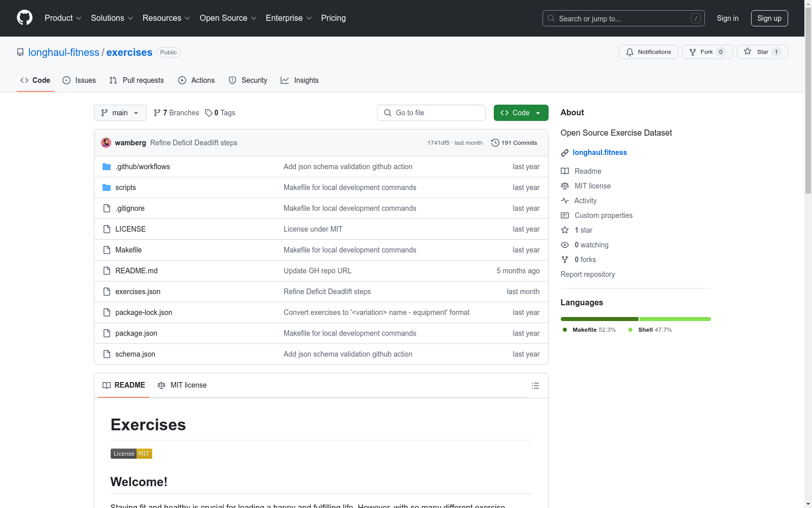Open the Insights tab

pyautogui.click(x=299, y=80)
